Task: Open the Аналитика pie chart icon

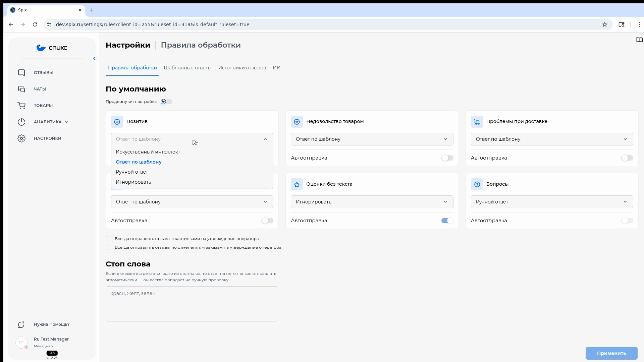Action: point(21,122)
